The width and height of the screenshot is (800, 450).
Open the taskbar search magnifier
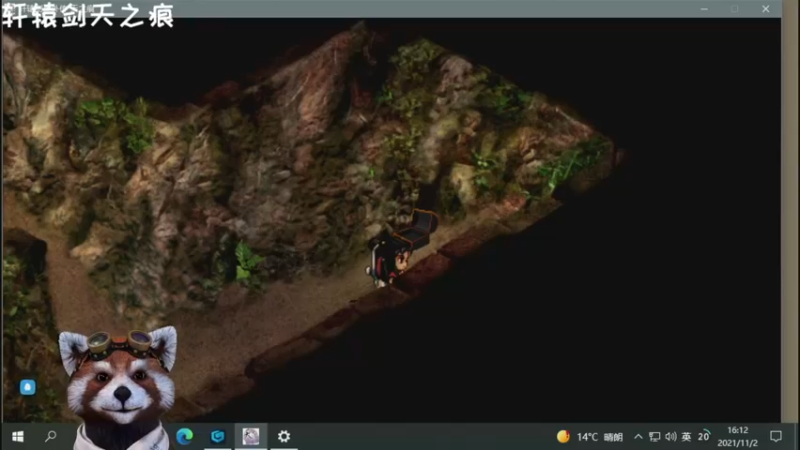pos(51,436)
